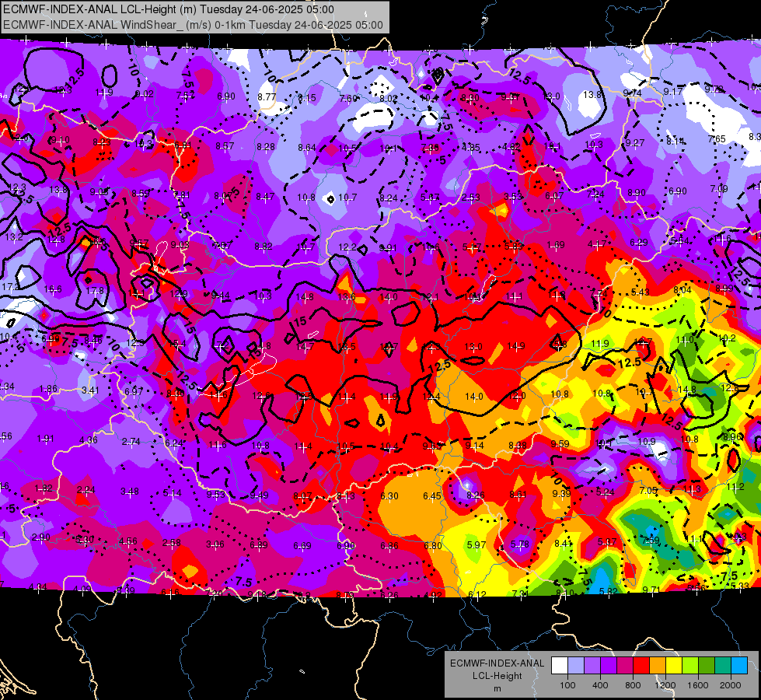The height and width of the screenshot is (700, 761).
Task: Click the grid value '3.06'
Action: pyautogui.click(x=215, y=544)
